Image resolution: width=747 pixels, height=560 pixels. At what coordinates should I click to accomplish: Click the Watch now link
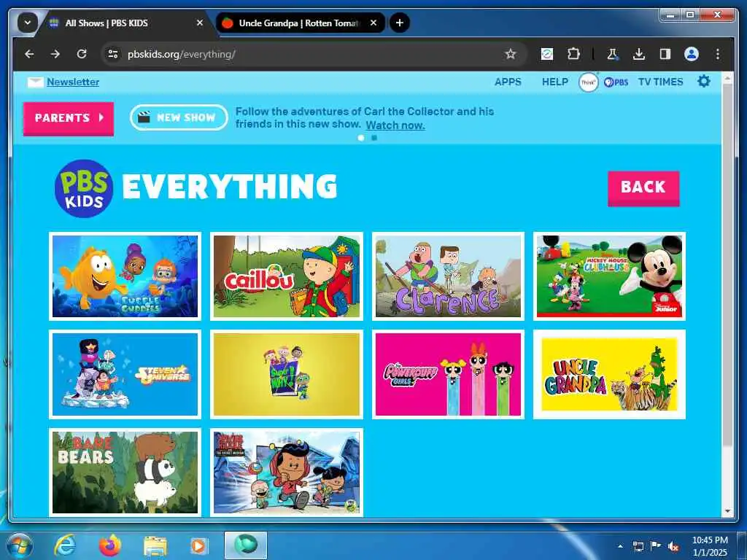395,125
